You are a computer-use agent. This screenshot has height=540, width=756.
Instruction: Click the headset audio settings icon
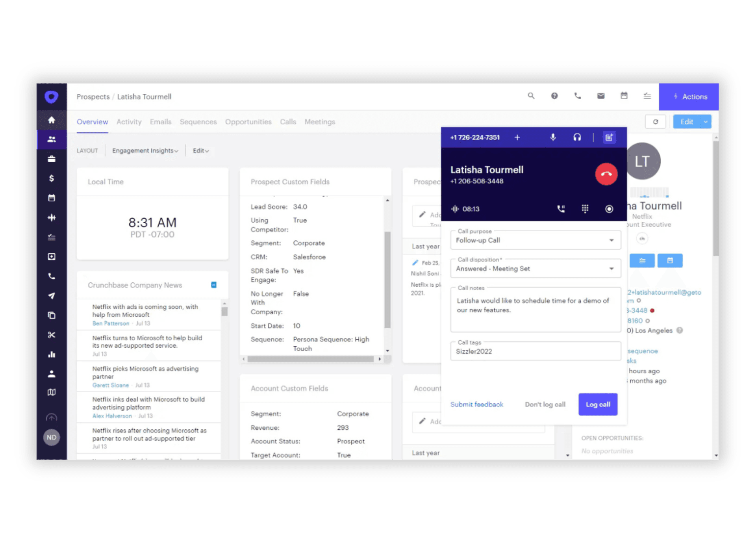pos(577,137)
